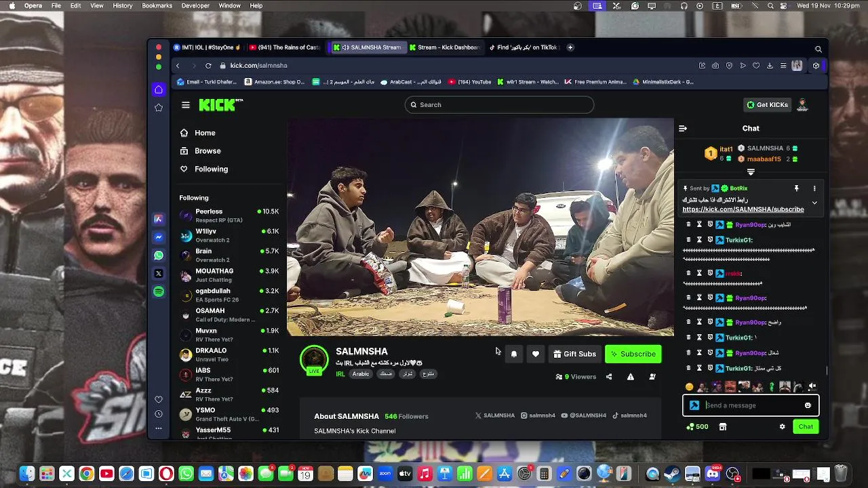868x488 pixels.
Task: Open Browse in Kick sidebar
Action: 201,151
